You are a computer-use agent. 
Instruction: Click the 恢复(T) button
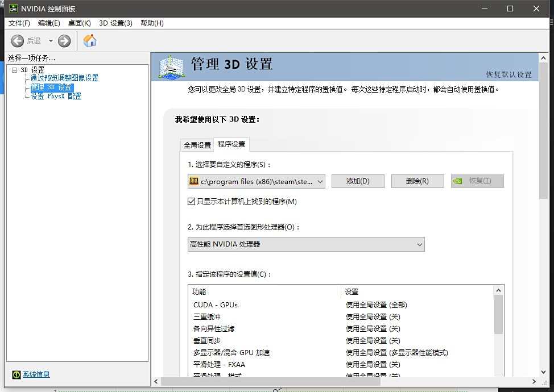(x=477, y=181)
